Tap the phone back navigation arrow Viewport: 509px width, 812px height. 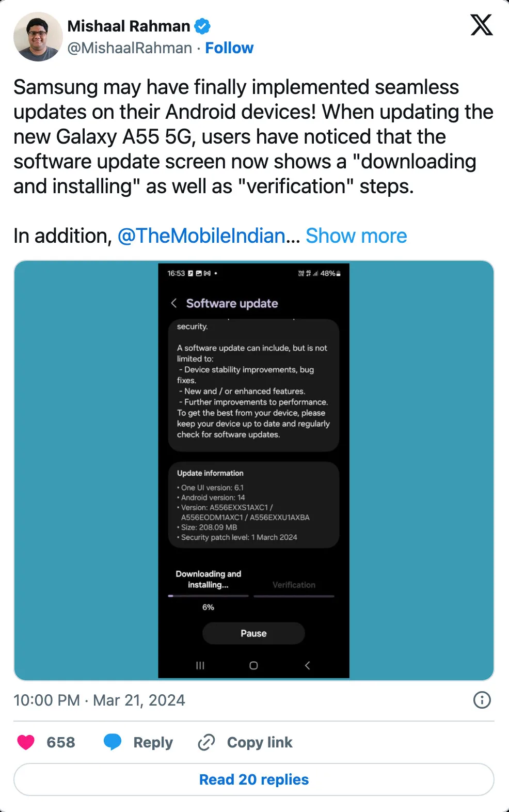coord(307,665)
